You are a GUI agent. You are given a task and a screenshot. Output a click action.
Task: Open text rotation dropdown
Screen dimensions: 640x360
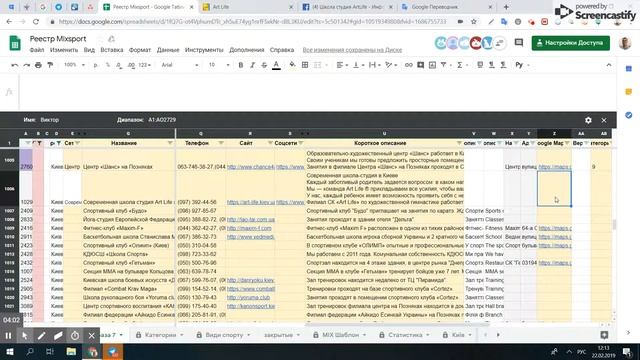click(x=391, y=65)
